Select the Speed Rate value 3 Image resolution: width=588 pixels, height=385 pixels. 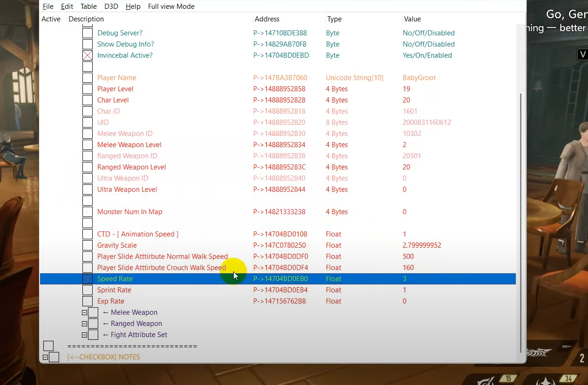(x=405, y=279)
